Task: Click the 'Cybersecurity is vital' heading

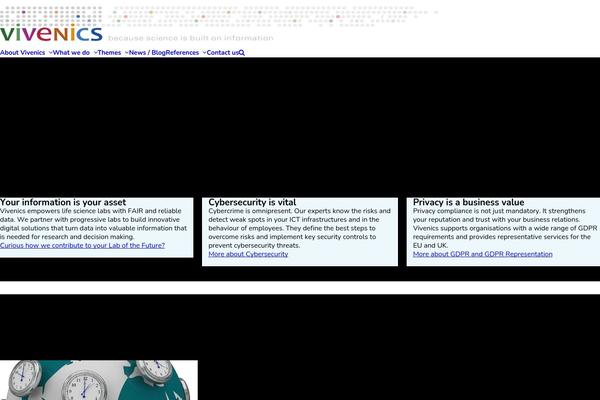Action: point(252,202)
